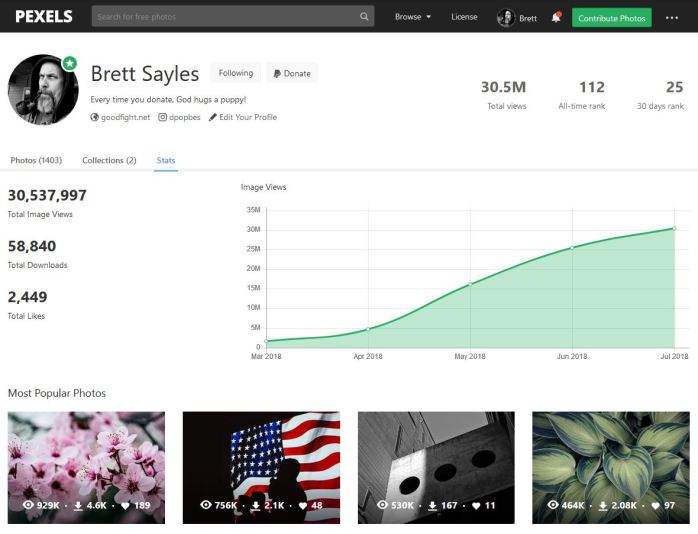Open the goodfight.net website link

click(125, 117)
